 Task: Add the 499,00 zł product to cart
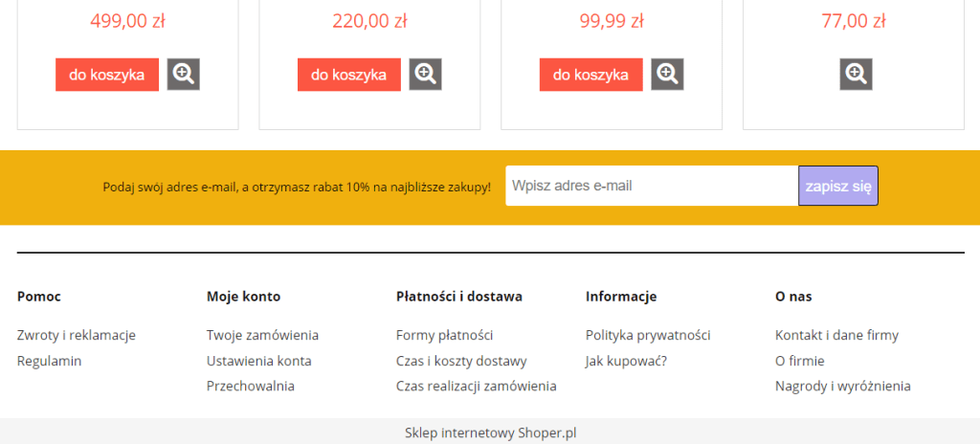(107, 75)
